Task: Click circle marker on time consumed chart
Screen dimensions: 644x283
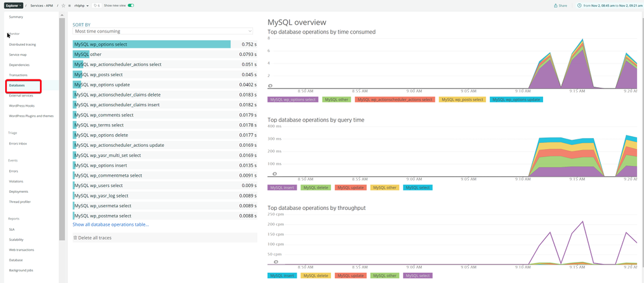Action: pyautogui.click(x=271, y=86)
